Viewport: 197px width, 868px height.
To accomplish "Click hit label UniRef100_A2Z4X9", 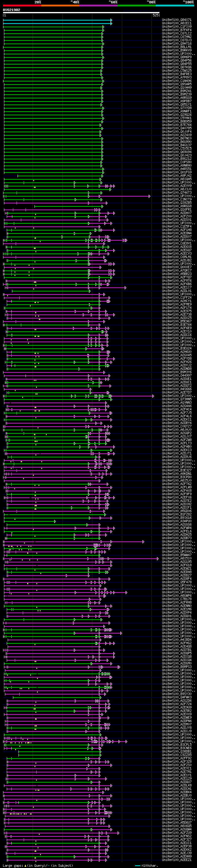I will coord(177,135).
